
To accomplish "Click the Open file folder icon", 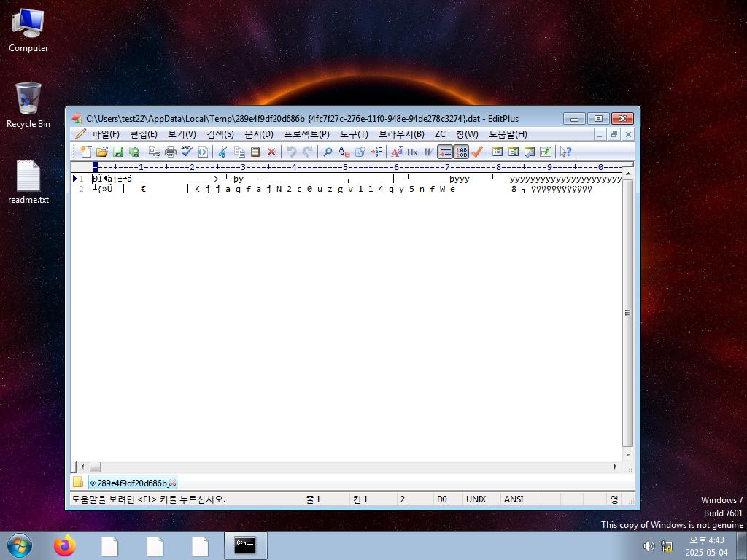I will coord(102,152).
